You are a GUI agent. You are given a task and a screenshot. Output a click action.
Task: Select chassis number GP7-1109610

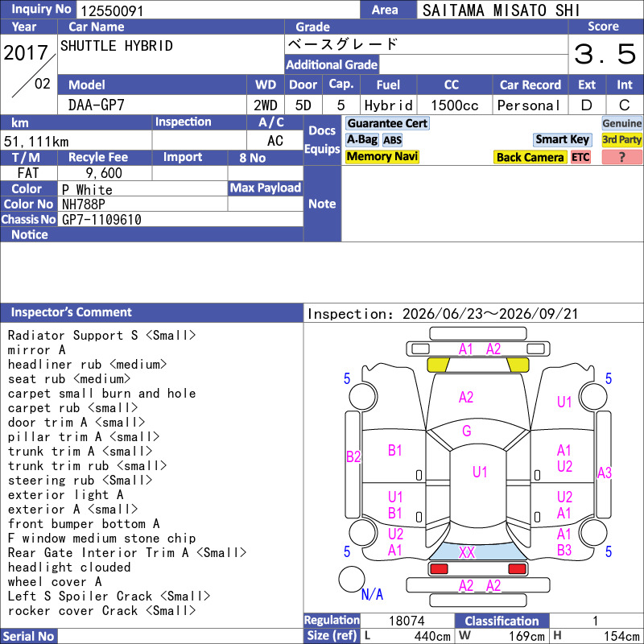102,220
